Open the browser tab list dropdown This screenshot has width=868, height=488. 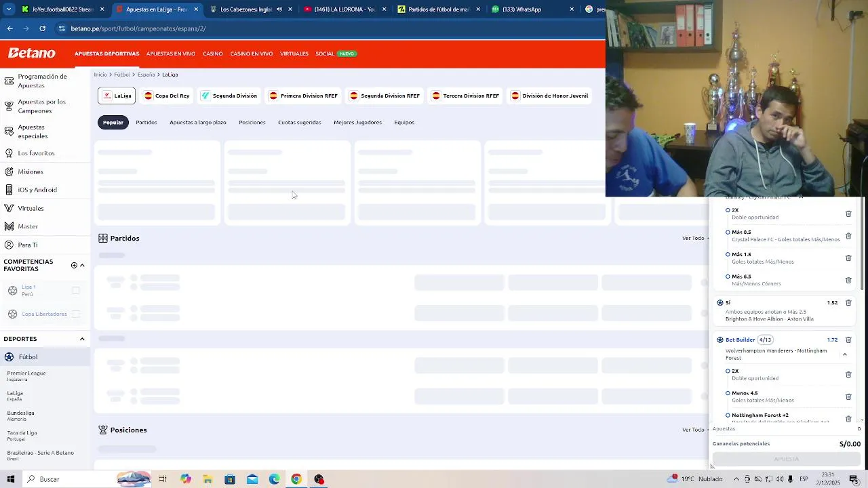(9, 9)
